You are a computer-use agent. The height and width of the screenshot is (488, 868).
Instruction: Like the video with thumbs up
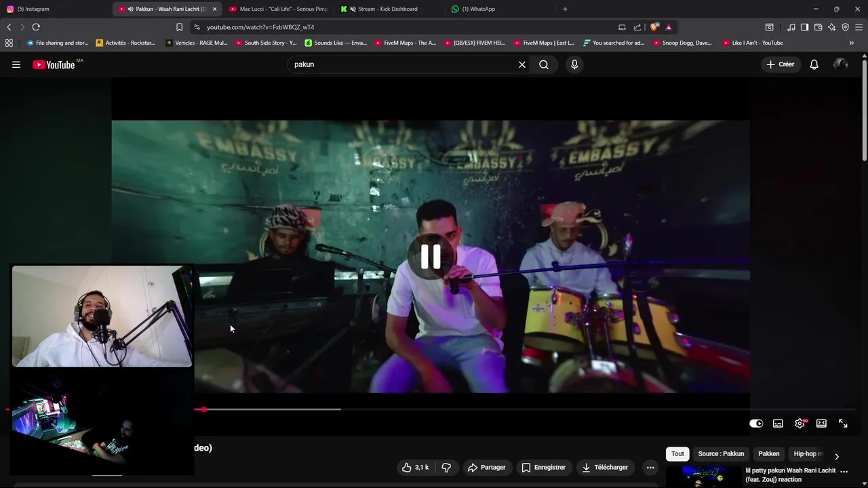[415, 467]
